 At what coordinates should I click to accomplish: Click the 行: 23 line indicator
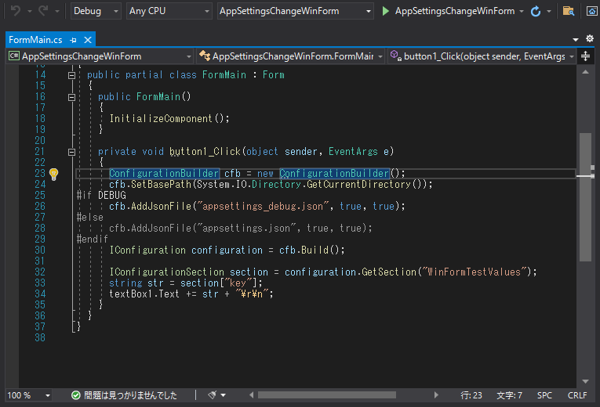click(471, 395)
